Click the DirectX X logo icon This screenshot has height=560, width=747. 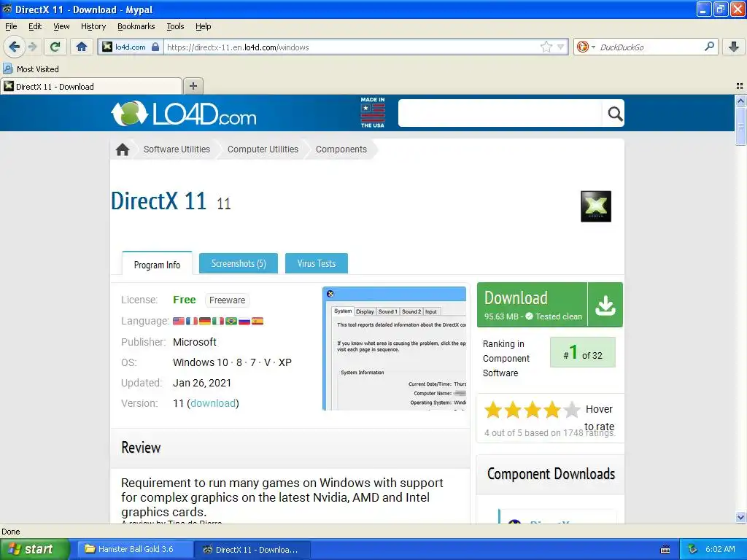click(595, 206)
